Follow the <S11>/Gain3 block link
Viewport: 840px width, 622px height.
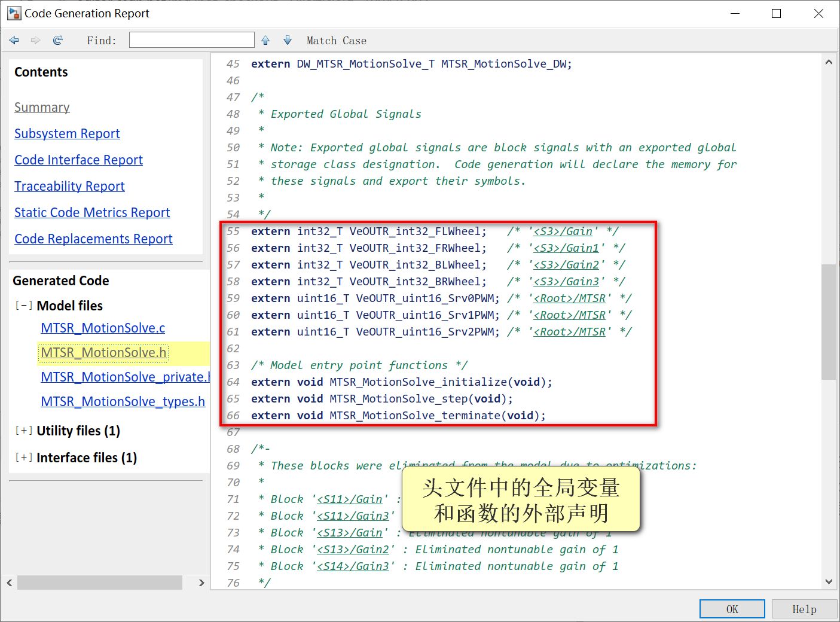click(x=353, y=516)
